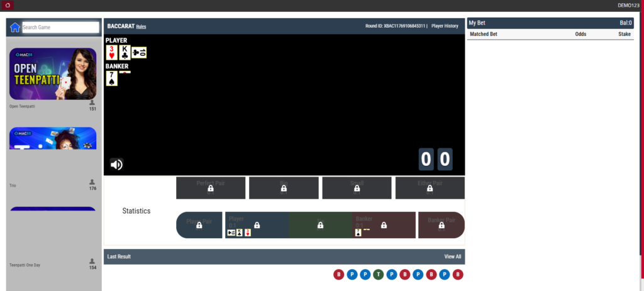The width and height of the screenshot is (644, 291).
Task: Click the first red B result circle
Action: pos(339,274)
